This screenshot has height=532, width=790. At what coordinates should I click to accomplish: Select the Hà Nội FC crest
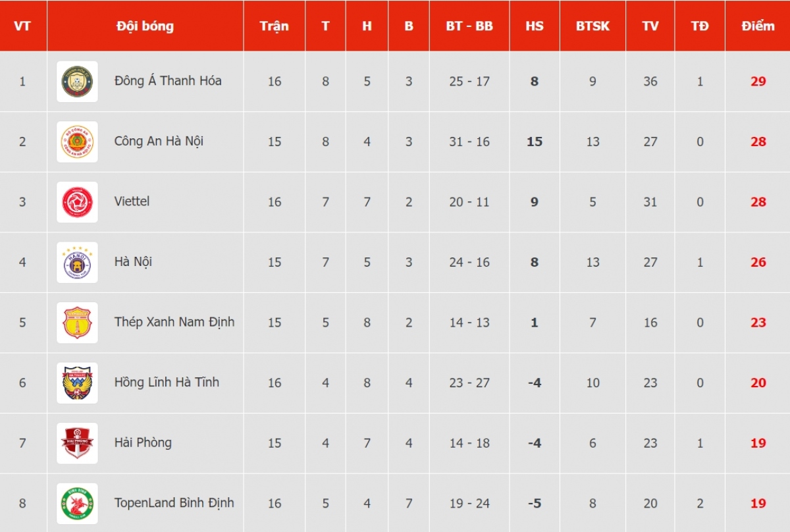(x=77, y=262)
